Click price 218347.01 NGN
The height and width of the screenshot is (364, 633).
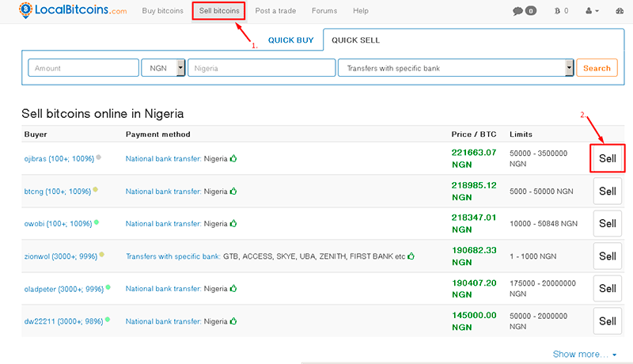pos(473,223)
